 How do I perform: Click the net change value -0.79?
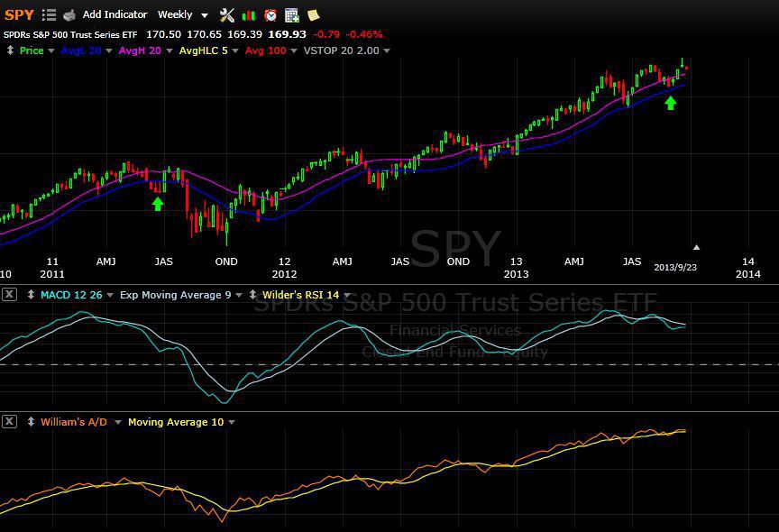327,34
